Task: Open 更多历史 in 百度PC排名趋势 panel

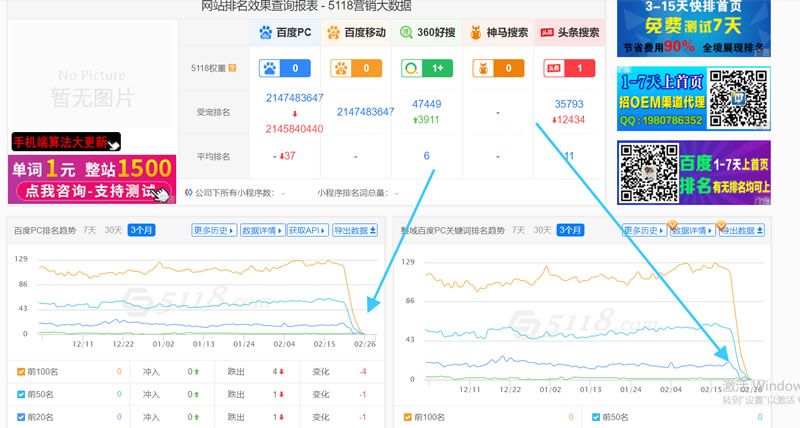Action: pos(214,231)
